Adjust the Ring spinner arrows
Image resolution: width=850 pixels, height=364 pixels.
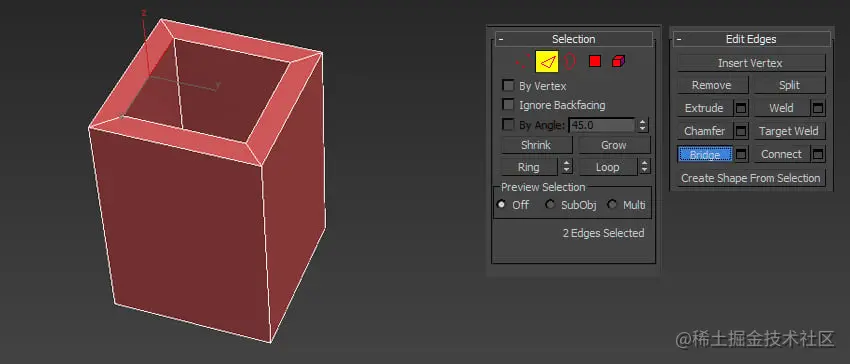pos(566,167)
